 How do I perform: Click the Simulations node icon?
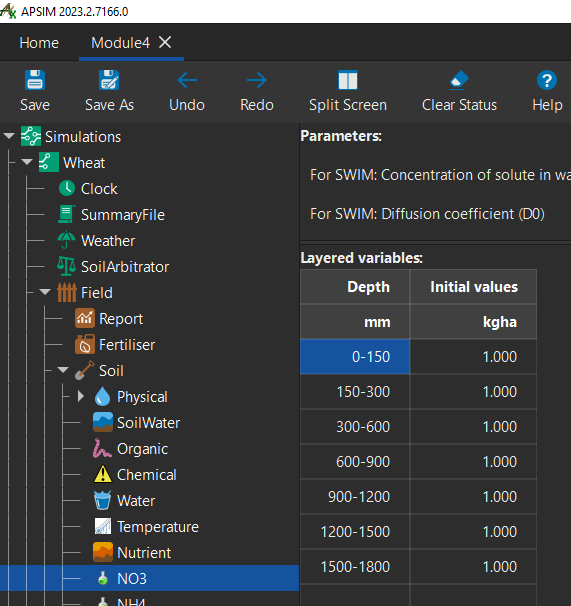point(31,136)
